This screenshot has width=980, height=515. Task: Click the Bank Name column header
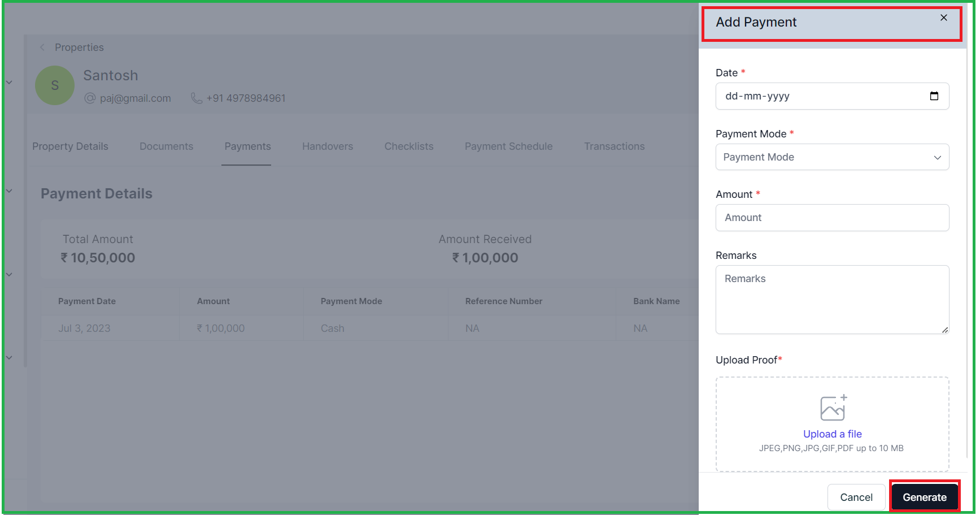click(656, 301)
